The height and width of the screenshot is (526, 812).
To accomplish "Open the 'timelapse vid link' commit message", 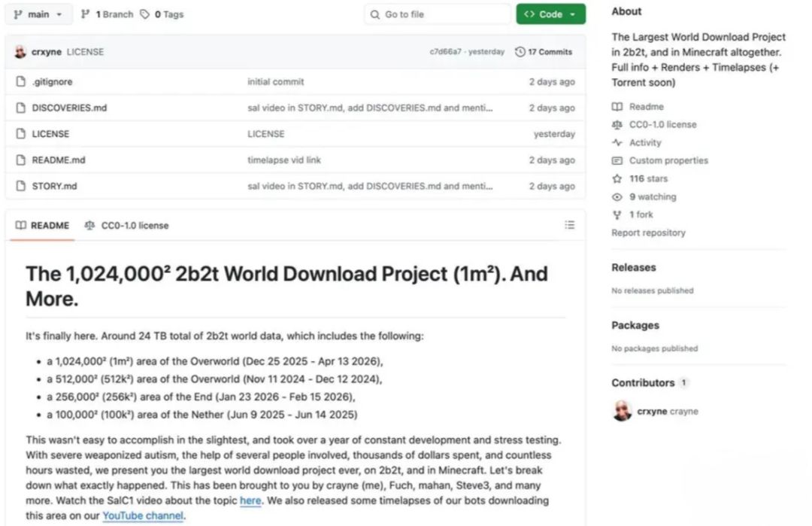I will pyautogui.click(x=283, y=160).
